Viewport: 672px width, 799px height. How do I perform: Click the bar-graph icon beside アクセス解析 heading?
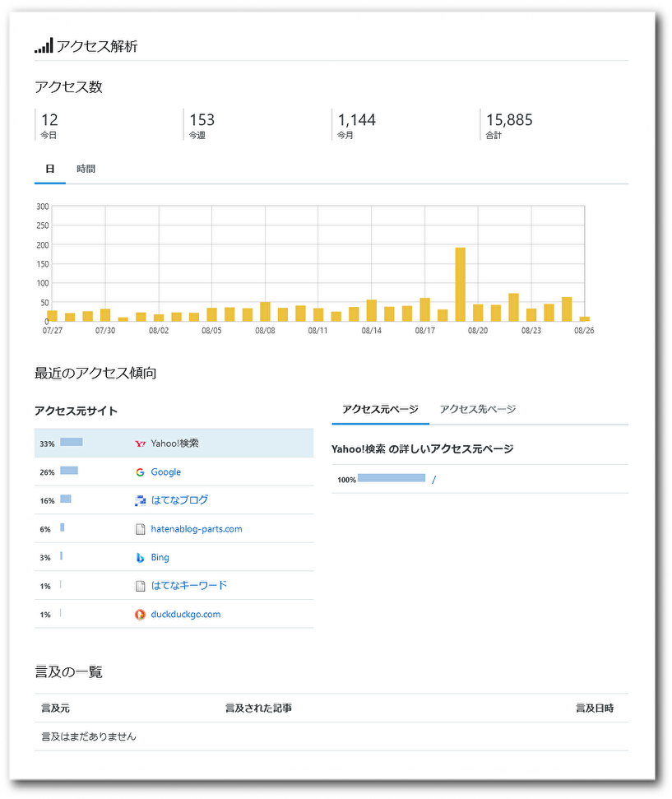click(43, 46)
